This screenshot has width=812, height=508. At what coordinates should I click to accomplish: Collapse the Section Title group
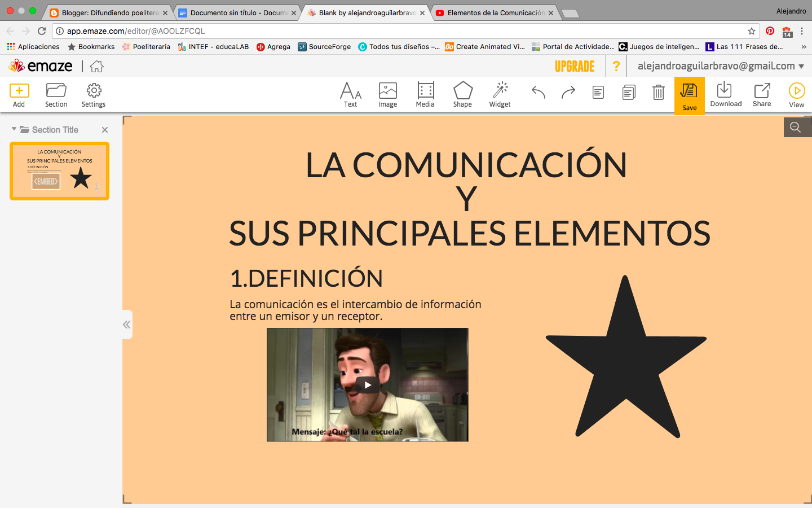[x=14, y=129]
